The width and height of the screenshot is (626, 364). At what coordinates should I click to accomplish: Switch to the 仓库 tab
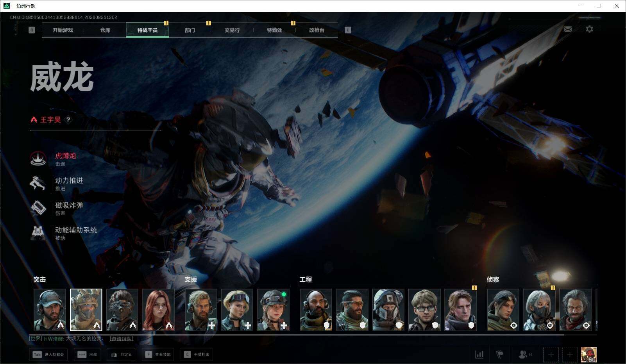(105, 30)
